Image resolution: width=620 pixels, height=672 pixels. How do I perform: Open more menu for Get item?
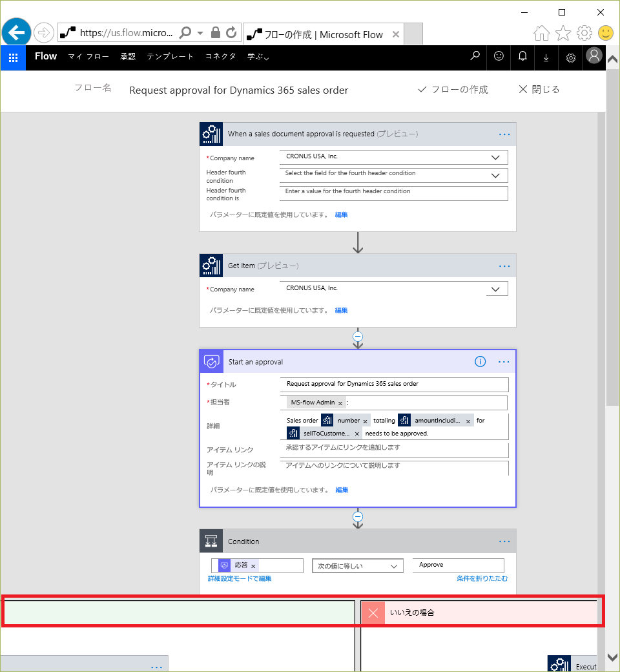[x=504, y=266]
